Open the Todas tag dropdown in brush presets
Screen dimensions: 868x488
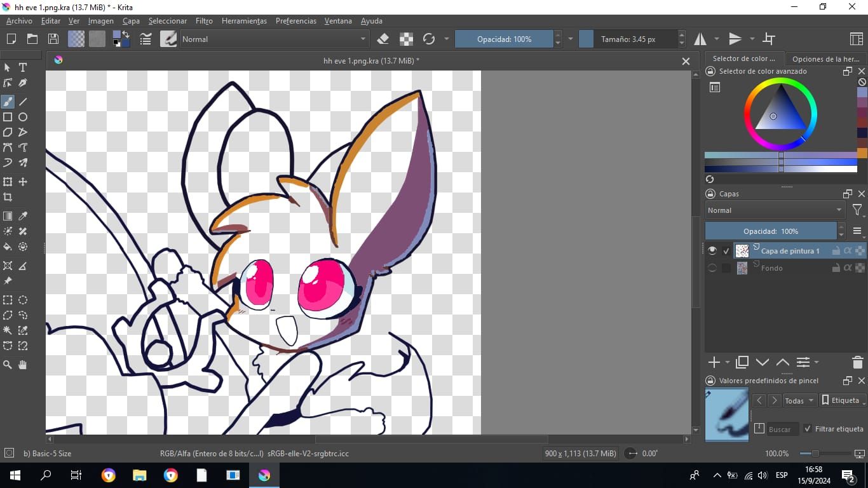pos(799,400)
